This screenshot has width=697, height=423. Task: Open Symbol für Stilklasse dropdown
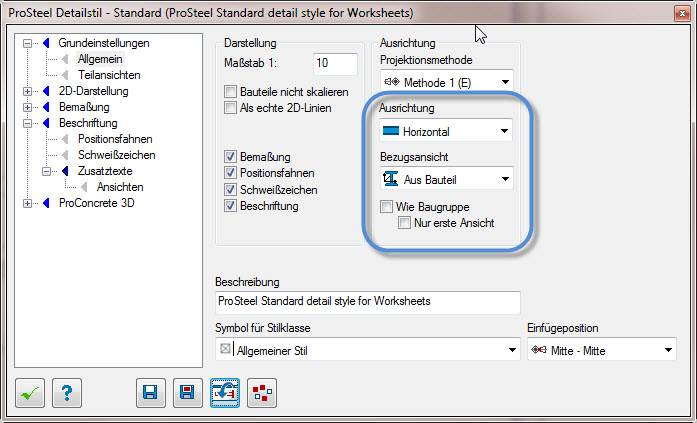click(368, 350)
